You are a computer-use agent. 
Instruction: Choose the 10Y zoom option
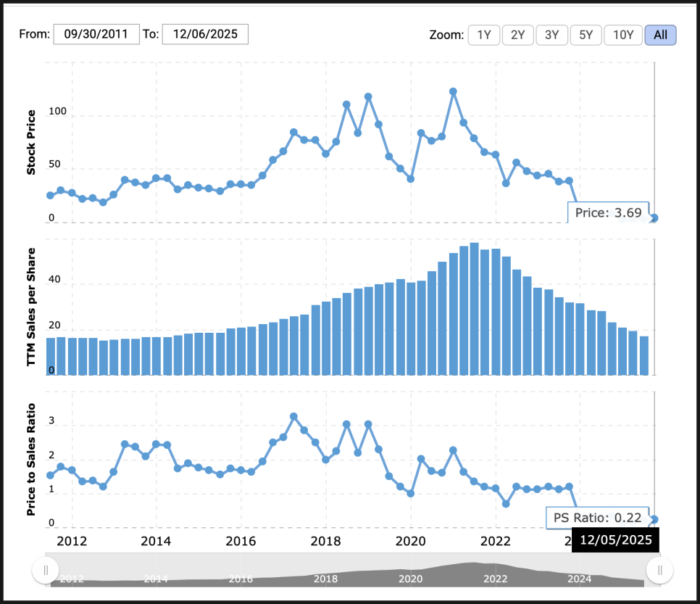[x=623, y=35]
